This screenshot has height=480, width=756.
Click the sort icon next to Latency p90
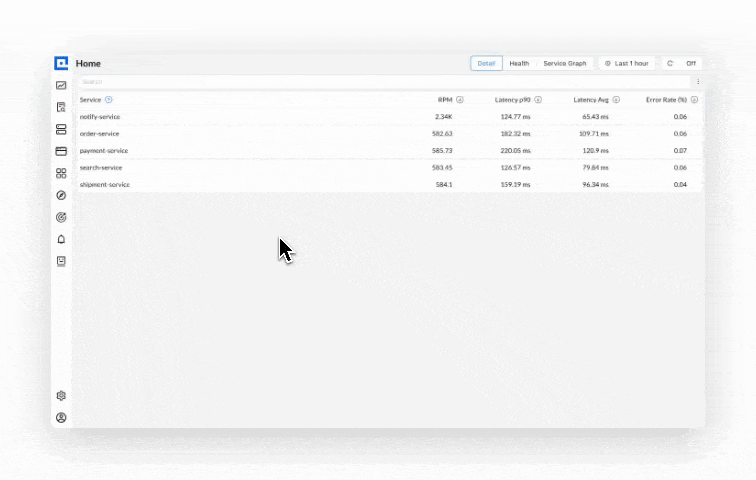tap(538, 100)
